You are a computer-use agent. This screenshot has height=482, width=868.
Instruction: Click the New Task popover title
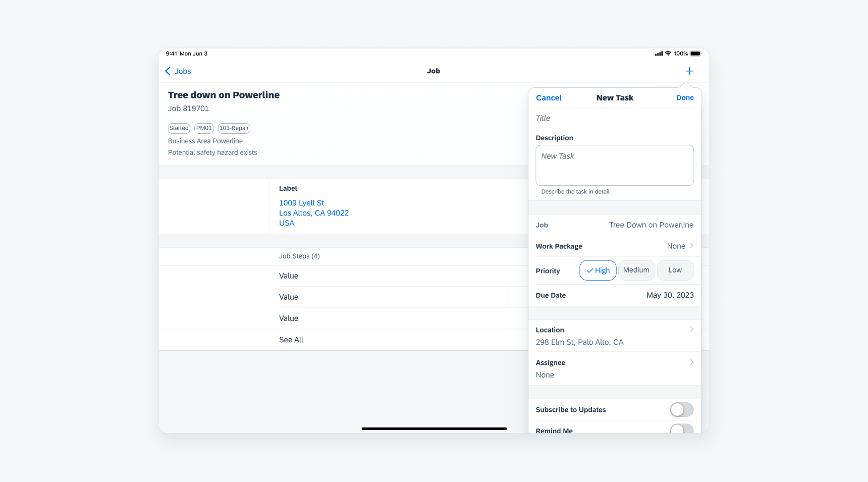(615, 98)
